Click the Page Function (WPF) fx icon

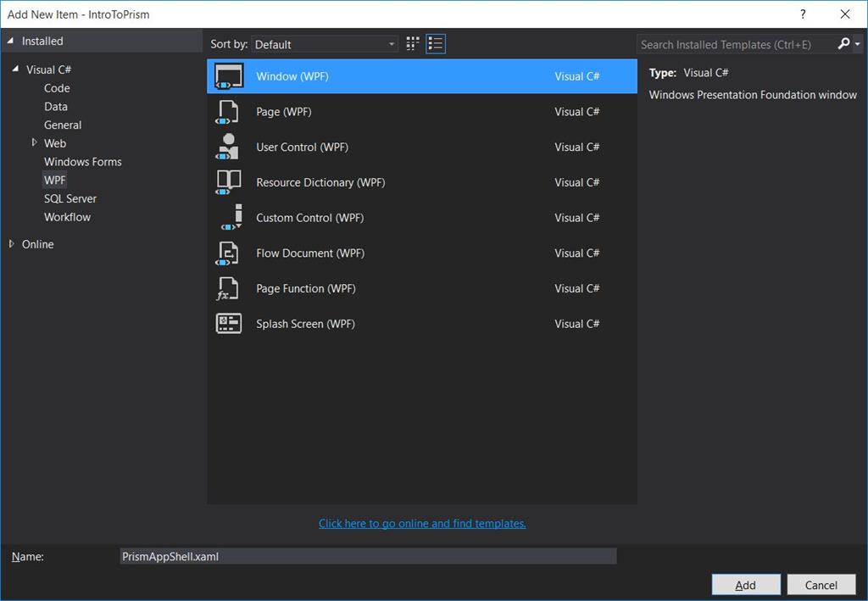[x=227, y=288]
